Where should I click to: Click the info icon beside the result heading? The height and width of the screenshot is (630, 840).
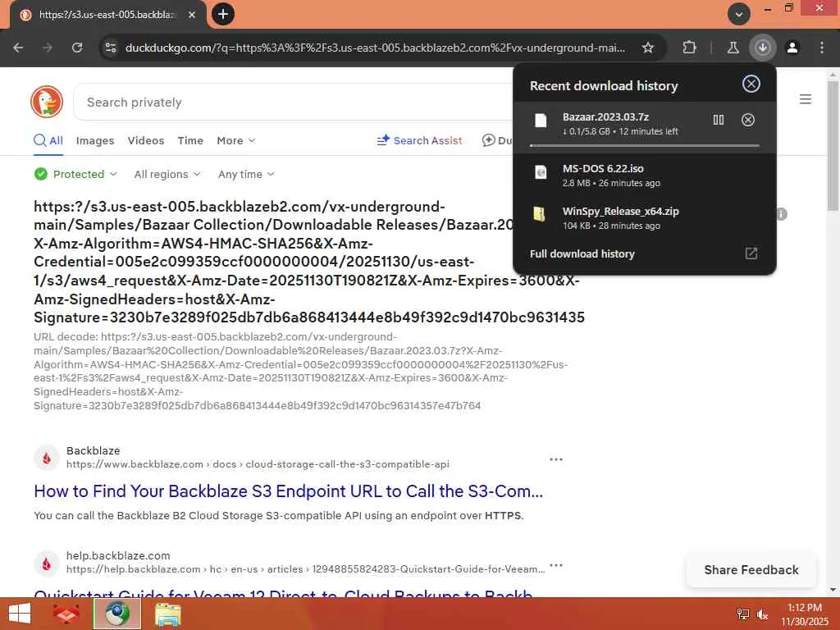tap(782, 214)
